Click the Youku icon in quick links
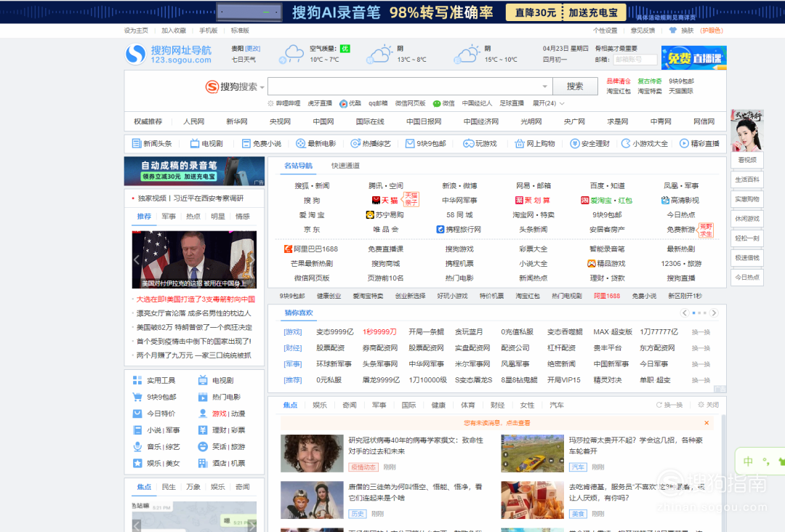This screenshot has height=532, width=785. pos(343,104)
